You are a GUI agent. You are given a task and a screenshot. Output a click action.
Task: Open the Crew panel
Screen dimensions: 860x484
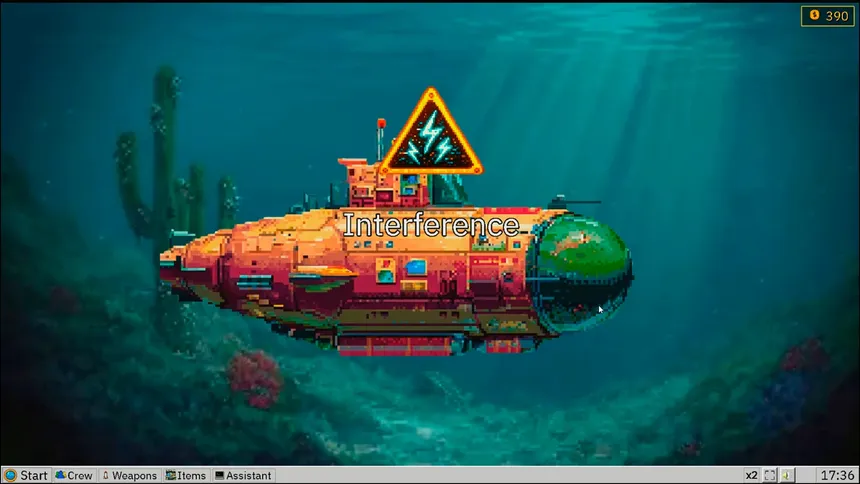coord(74,475)
